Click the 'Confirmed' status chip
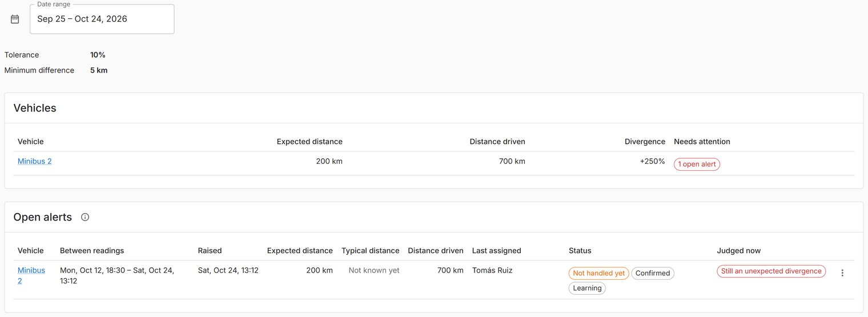This screenshot has width=868, height=317. (653, 273)
